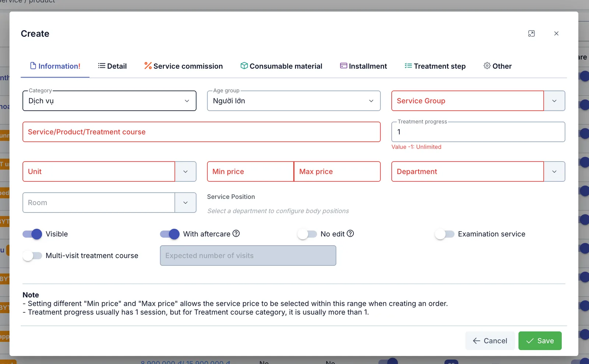Expand the Department dropdown arrow
The height and width of the screenshot is (364, 589).
tap(554, 171)
